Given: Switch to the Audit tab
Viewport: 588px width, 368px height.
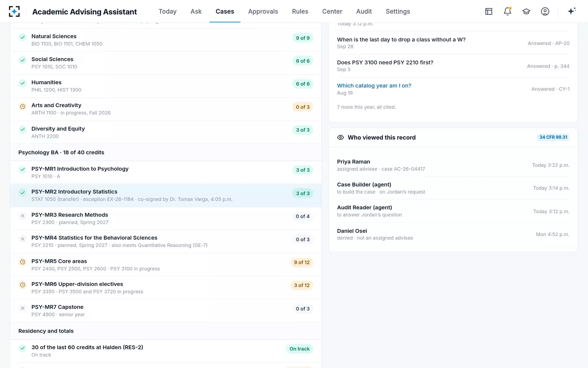Looking at the screenshot, I should click(364, 11).
